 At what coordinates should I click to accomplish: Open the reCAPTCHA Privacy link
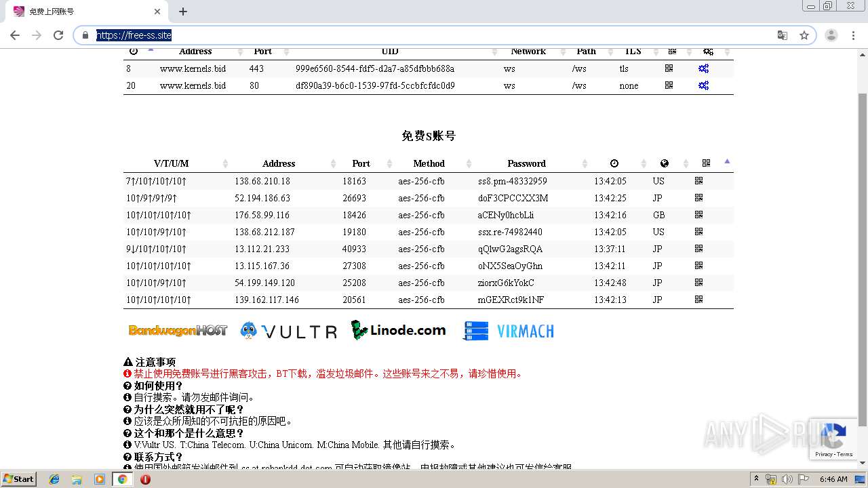[x=823, y=454]
